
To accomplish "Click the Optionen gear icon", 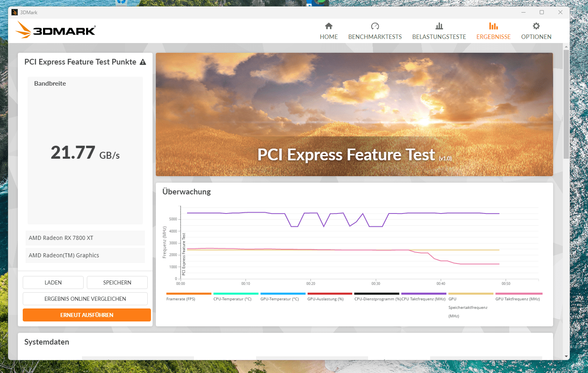I will point(536,26).
